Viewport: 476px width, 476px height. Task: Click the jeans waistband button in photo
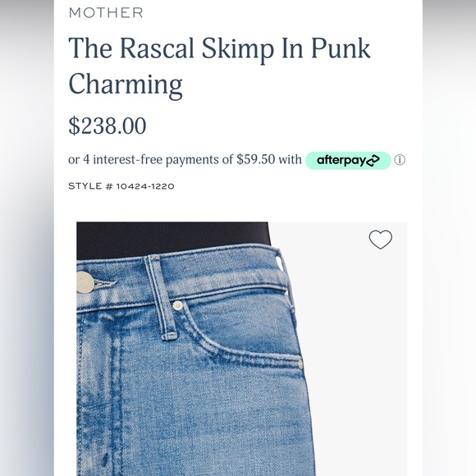pyautogui.click(x=85, y=282)
